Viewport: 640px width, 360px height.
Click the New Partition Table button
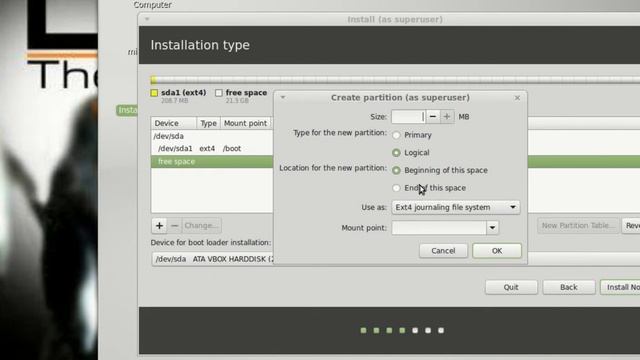(577, 225)
